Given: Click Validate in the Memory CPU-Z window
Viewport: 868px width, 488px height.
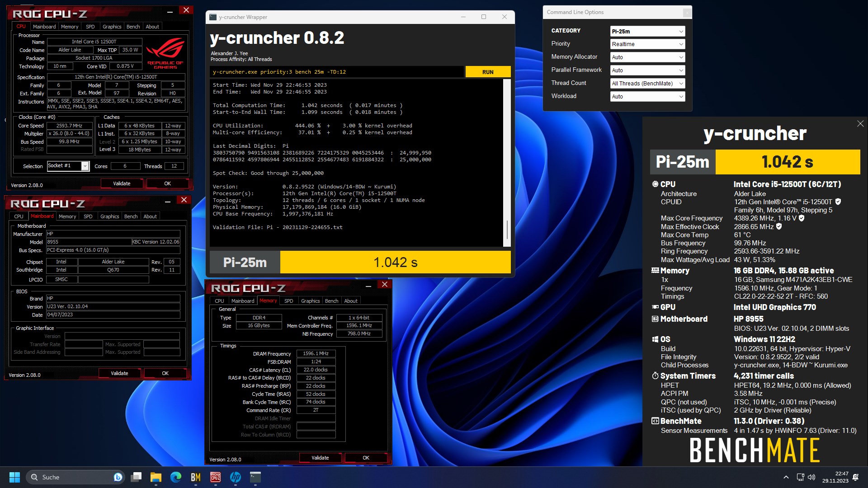Looking at the screenshot, I should 320,458.
